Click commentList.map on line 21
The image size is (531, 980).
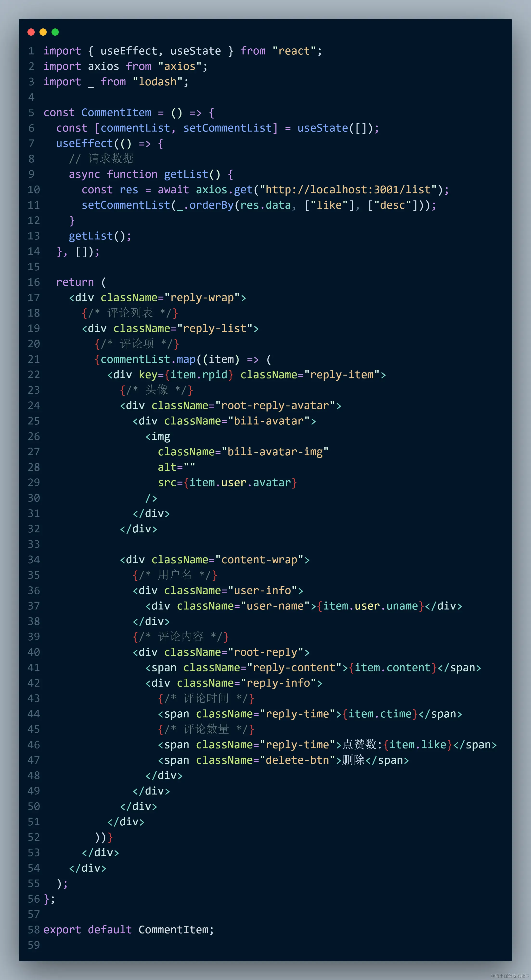(148, 359)
